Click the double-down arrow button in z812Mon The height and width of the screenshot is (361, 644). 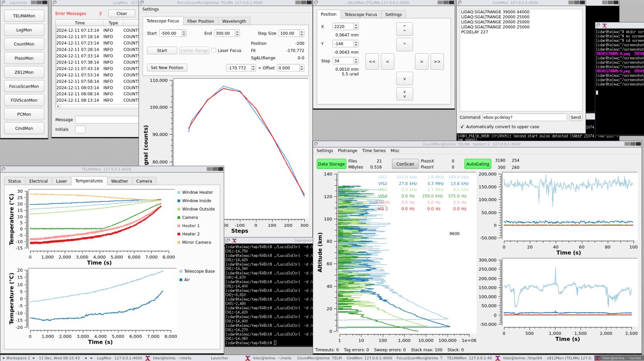(405, 94)
